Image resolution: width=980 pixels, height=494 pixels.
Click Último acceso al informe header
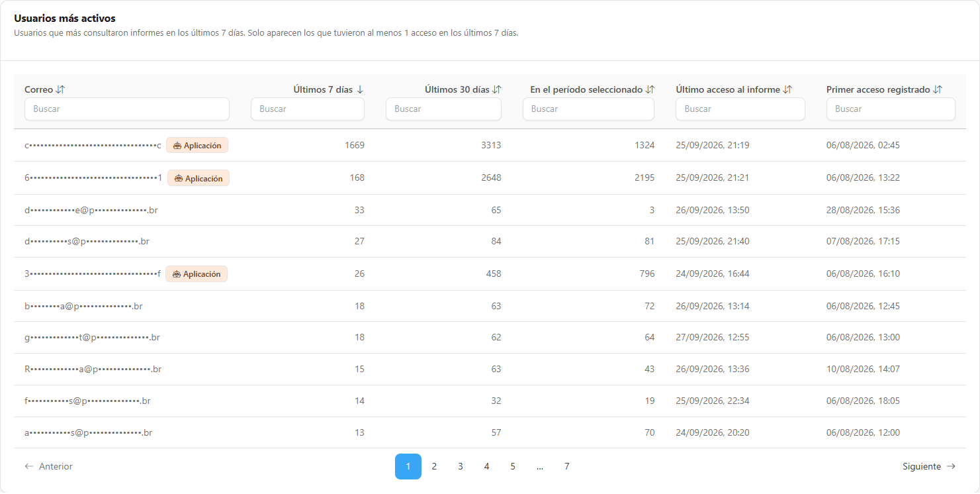[x=728, y=89]
